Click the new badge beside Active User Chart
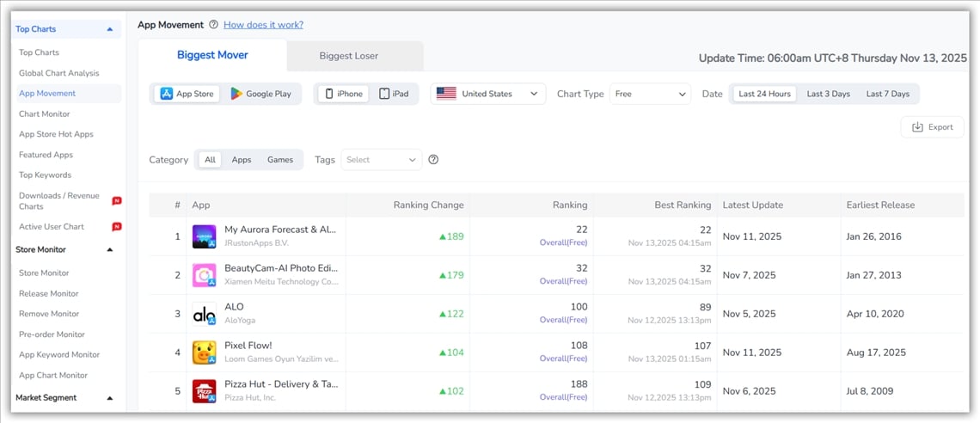The width and height of the screenshot is (980, 423). [117, 227]
